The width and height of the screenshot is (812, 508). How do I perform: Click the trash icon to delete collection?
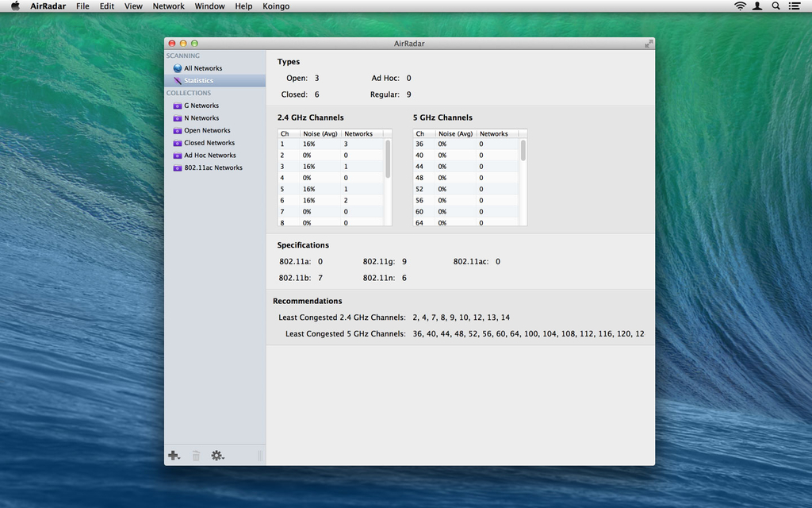[x=196, y=456]
